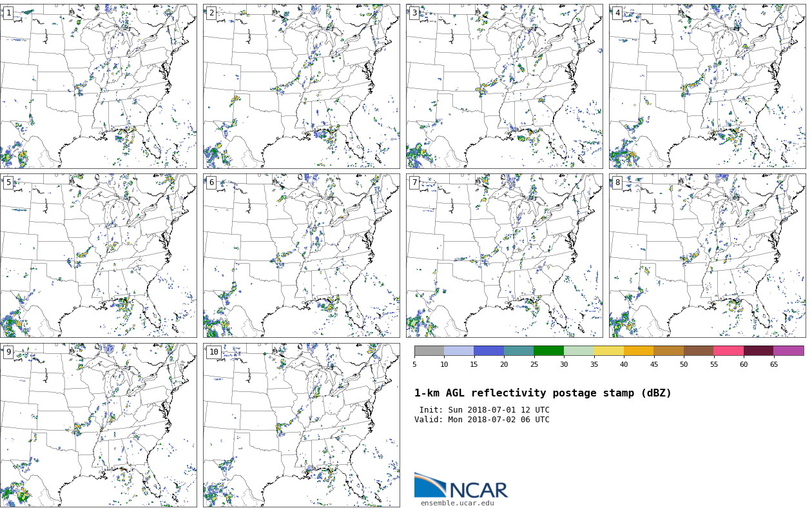Click the member 4 forecast panel
This screenshot has width=812, height=508.
click(707, 86)
